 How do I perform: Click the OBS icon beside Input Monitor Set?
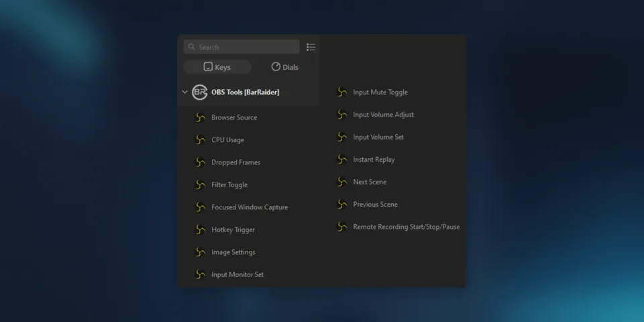coord(200,274)
